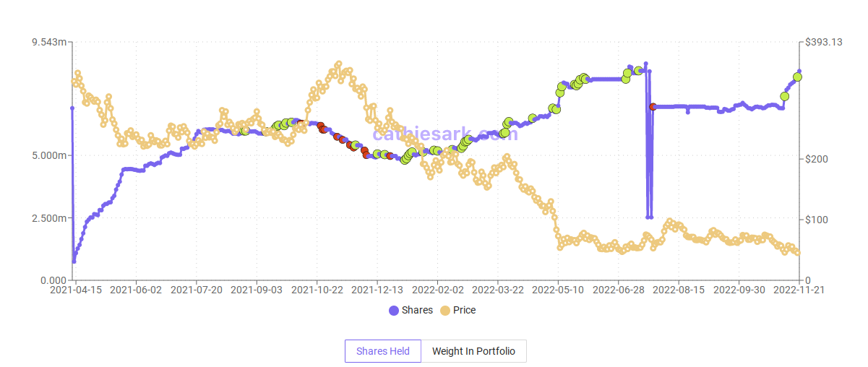Click the $100 price axis label

pos(817,219)
